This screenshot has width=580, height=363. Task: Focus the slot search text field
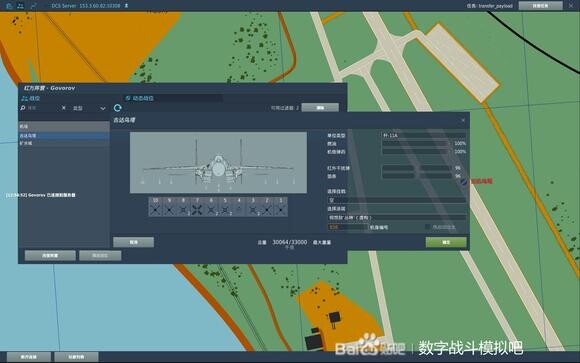(x=44, y=108)
